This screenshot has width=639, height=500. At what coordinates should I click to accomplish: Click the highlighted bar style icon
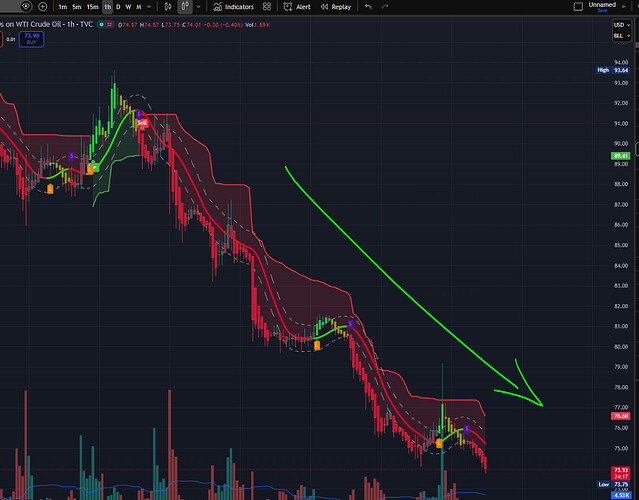(x=185, y=7)
